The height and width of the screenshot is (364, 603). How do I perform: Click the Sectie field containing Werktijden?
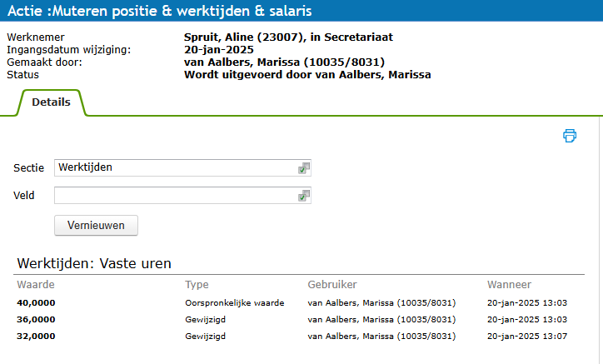pos(175,167)
